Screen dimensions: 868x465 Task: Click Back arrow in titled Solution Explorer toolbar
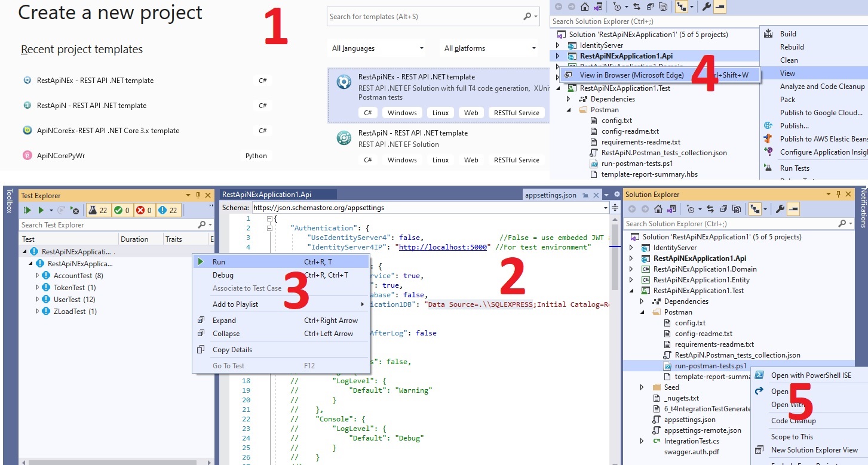point(632,209)
